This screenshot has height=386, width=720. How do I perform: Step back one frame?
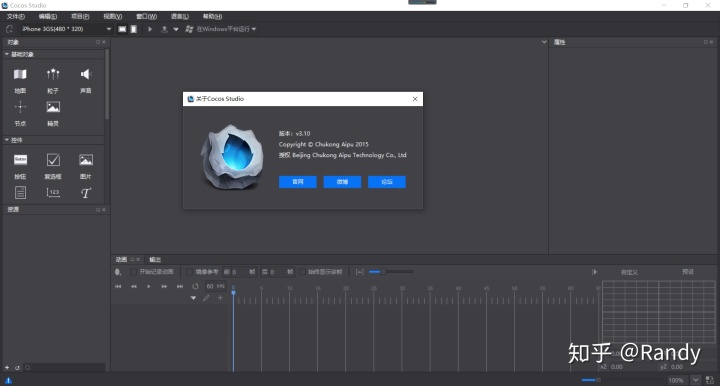(x=134, y=286)
